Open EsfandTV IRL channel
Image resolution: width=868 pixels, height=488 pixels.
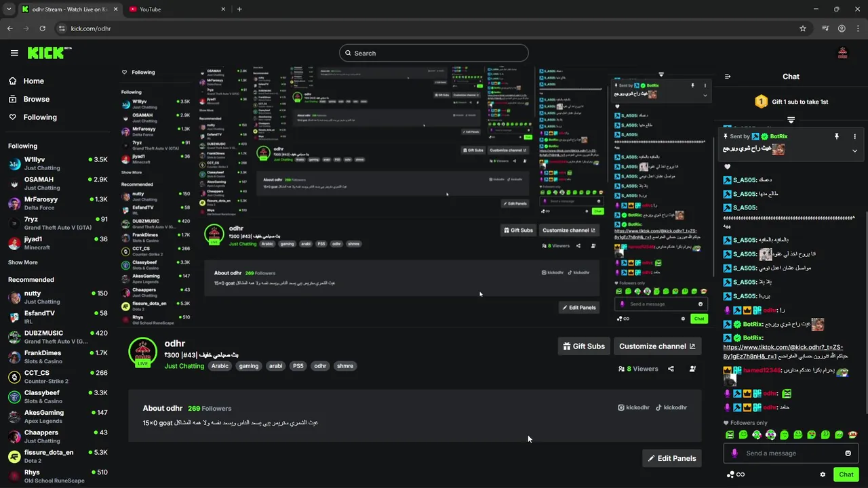(x=58, y=317)
